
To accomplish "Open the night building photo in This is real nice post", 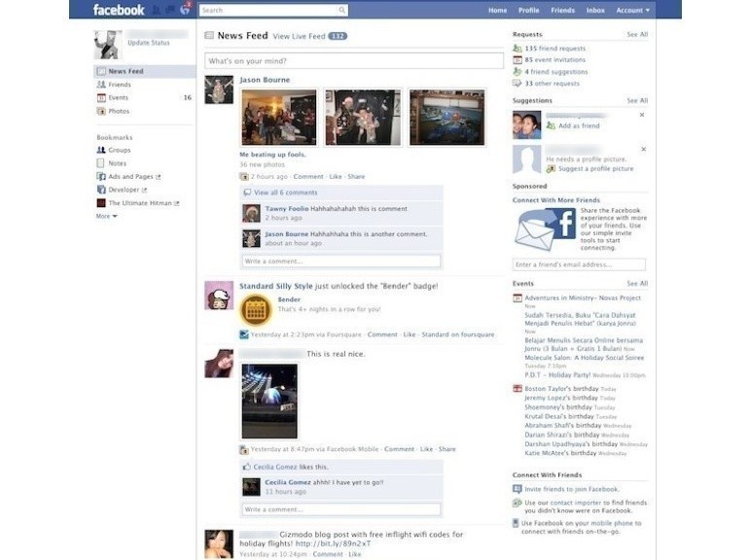I will coord(269,401).
